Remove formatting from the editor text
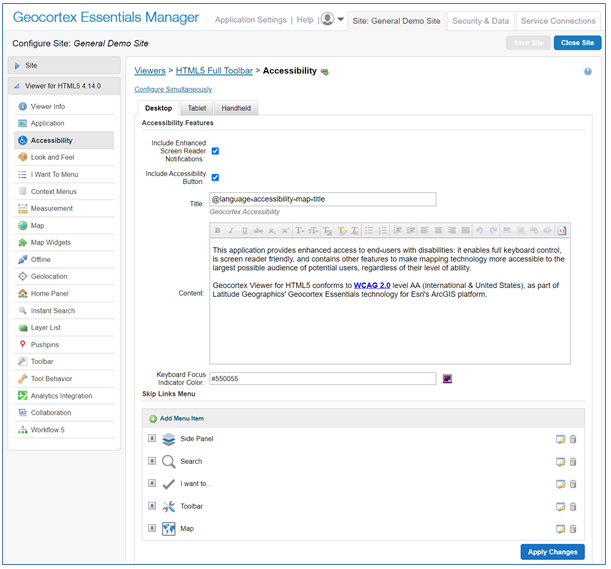 [x=355, y=230]
